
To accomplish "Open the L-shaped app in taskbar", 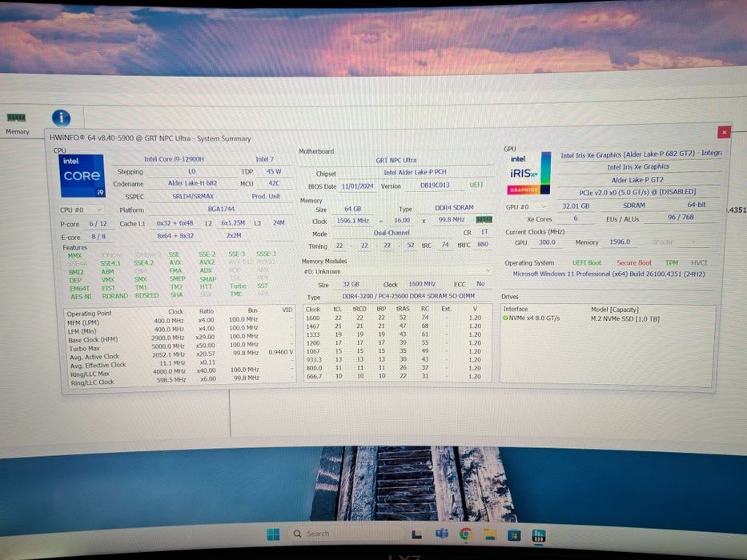I will [416, 534].
